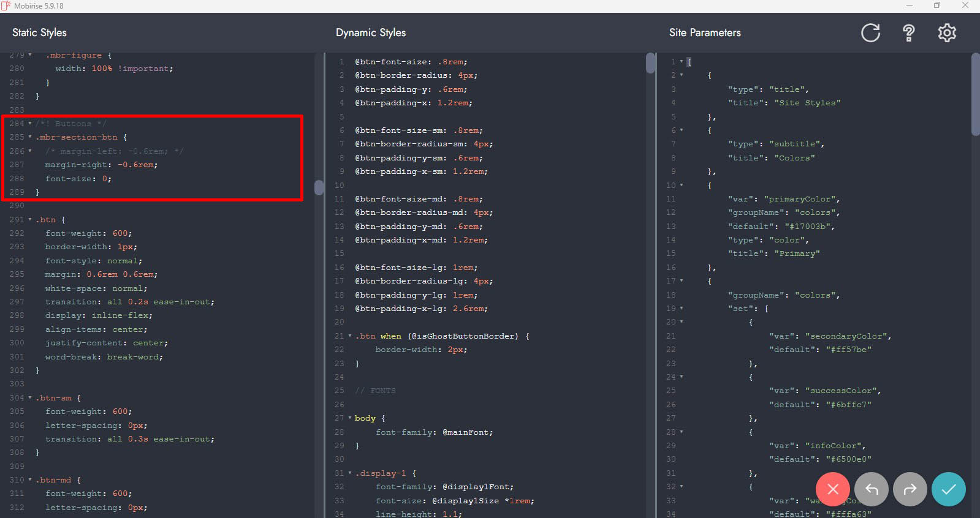Select the Site Parameters panel heading

(x=705, y=32)
